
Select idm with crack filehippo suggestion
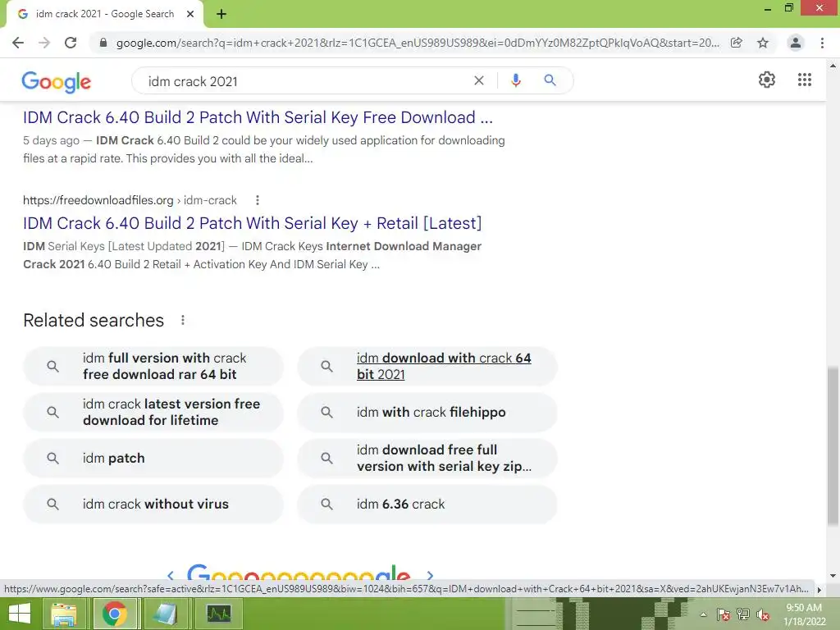pyautogui.click(x=427, y=413)
